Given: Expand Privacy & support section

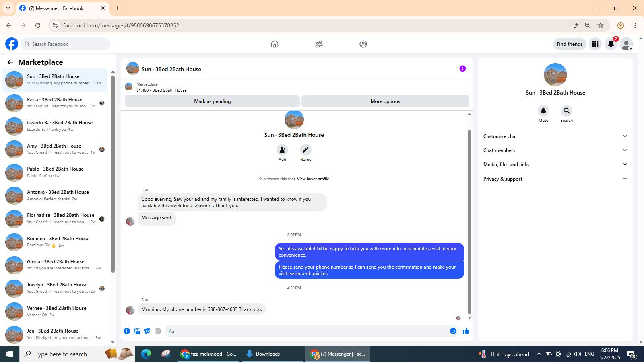Looking at the screenshot, I should coord(555,179).
